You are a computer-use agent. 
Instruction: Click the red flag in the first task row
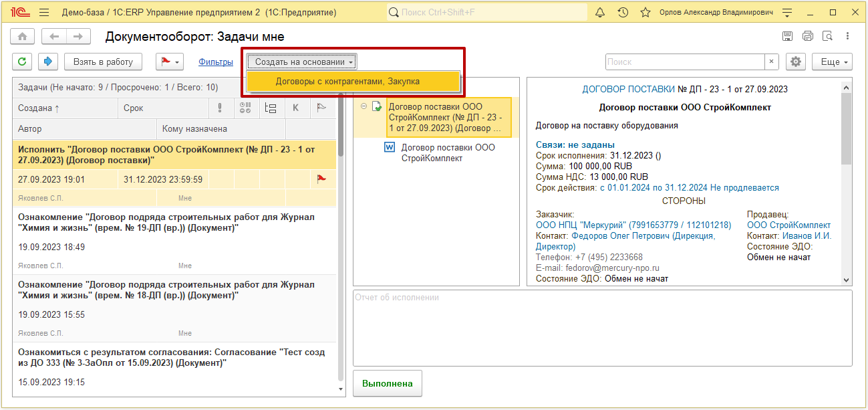[321, 179]
